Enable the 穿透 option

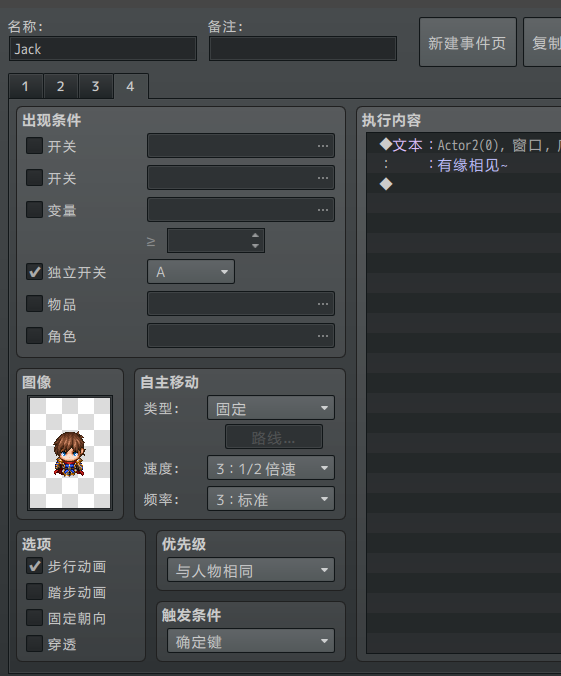click(x=34, y=644)
